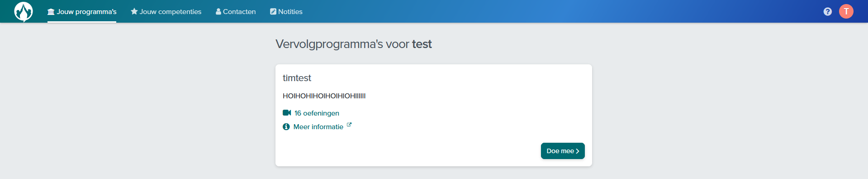Open the Jouw competenties tab
The width and height of the screenshot is (868, 179).
point(166,12)
